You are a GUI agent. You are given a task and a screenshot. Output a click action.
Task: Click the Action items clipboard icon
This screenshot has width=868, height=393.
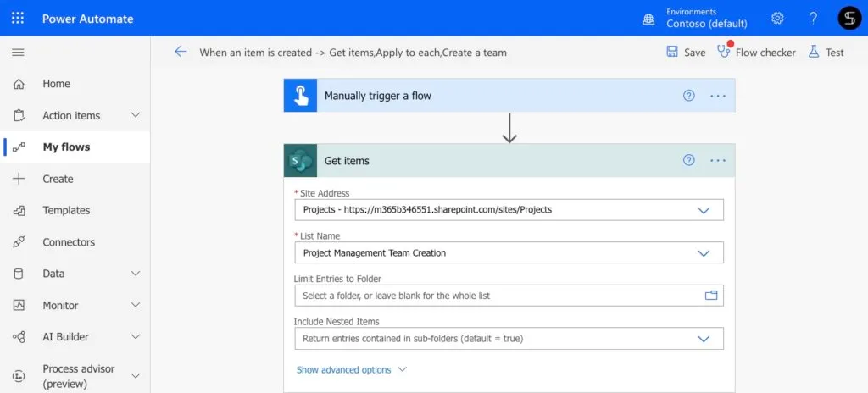[x=19, y=116]
